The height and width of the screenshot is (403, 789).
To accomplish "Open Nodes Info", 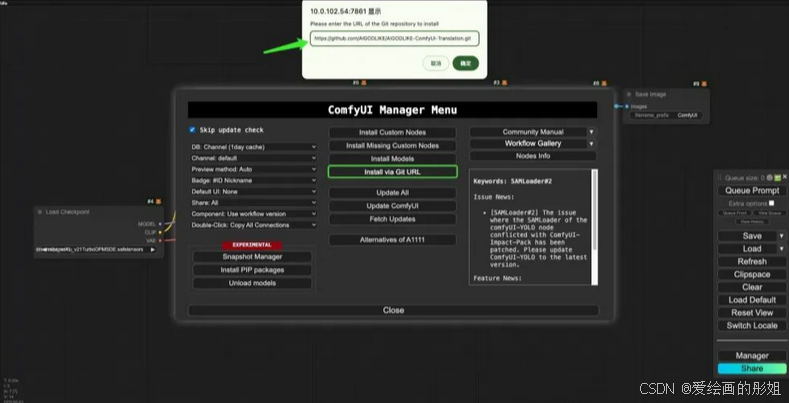I will 533,156.
